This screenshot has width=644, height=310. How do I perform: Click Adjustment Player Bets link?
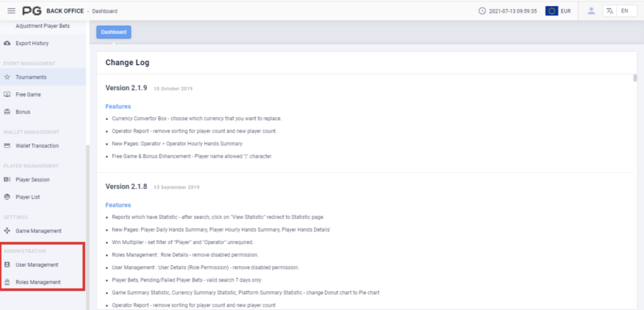(43, 26)
